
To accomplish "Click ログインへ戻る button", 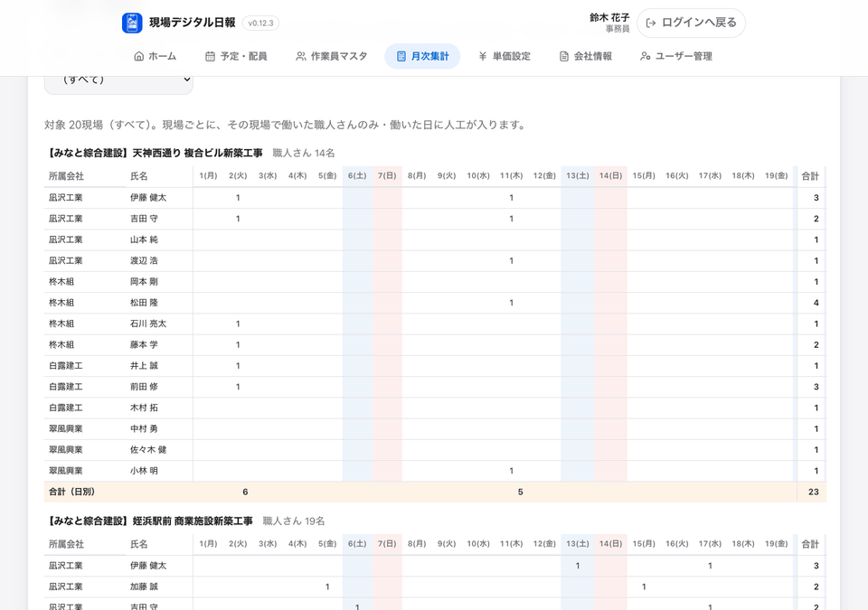I will coord(691,23).
